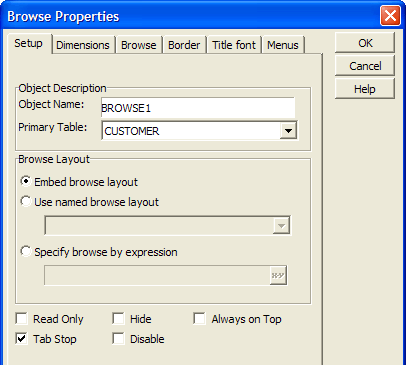The width and height of the screenshot is (406, 365).
Task: Open the expression builder x-y icon
Action: click(278, 275)
